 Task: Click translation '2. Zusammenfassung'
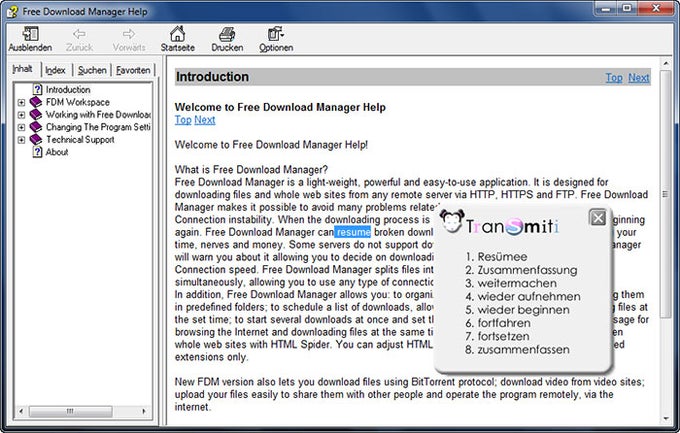pos(521,270)
